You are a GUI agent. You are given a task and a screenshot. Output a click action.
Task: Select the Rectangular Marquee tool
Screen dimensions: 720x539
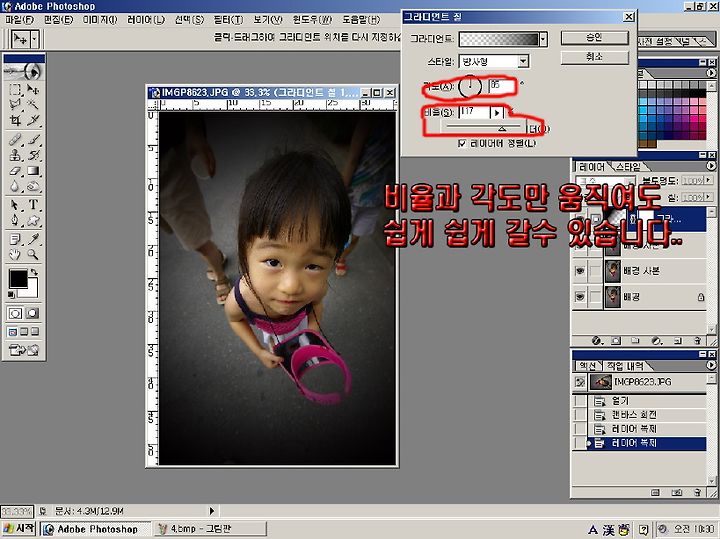(x=15, y=89)
